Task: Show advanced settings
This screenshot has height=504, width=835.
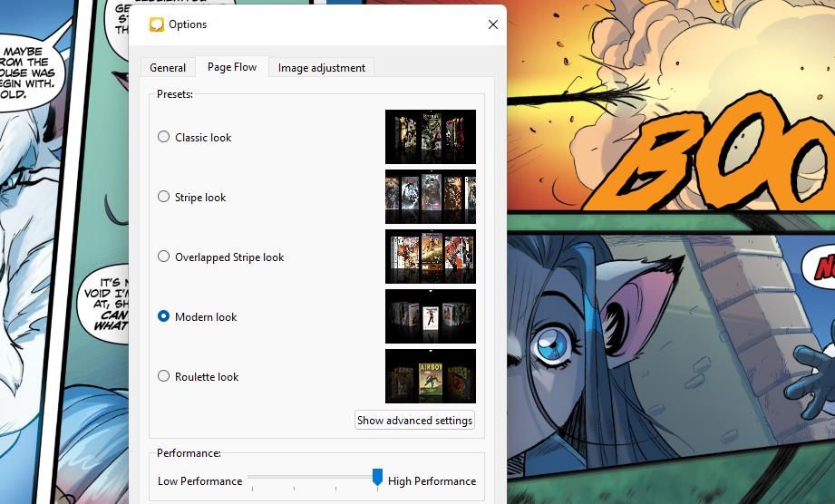Action: [415, 420]
